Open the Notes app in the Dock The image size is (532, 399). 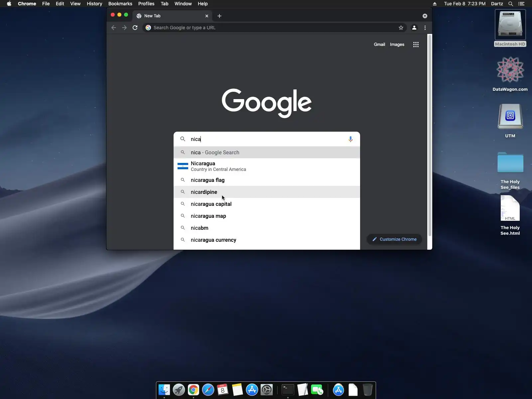coord(237,390)
